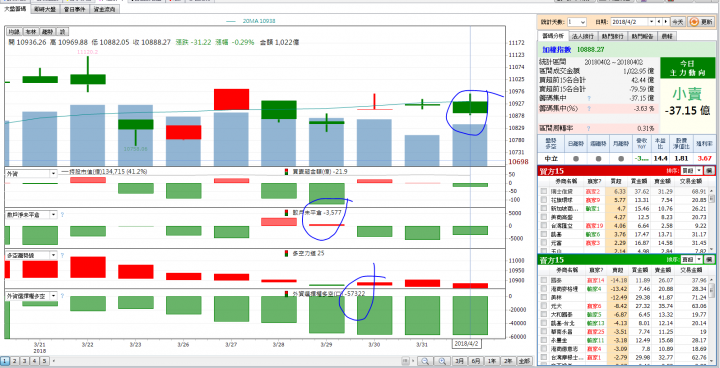Click the 週趨勢 gray status dot

point(598,159)
